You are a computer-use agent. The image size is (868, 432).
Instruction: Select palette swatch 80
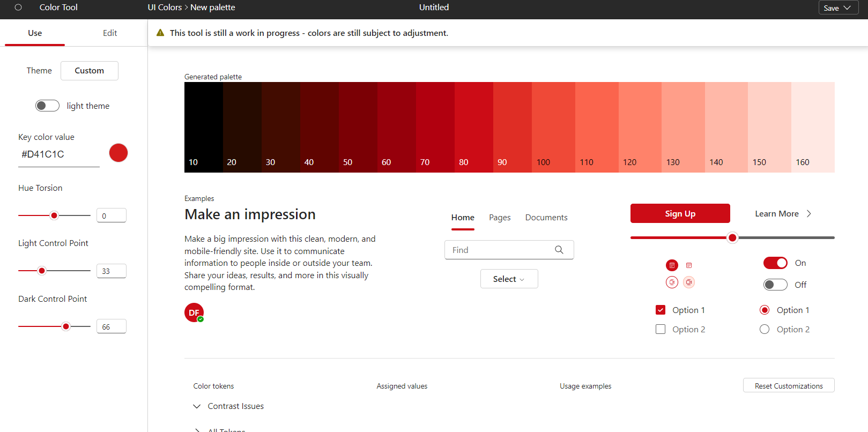point(474,127)
